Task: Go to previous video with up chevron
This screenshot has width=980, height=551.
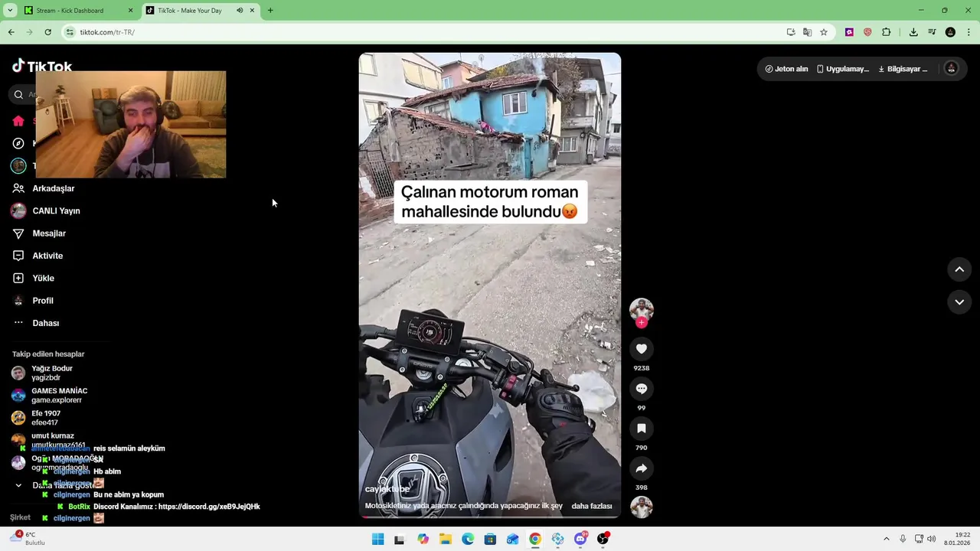Action: point(959,269)
